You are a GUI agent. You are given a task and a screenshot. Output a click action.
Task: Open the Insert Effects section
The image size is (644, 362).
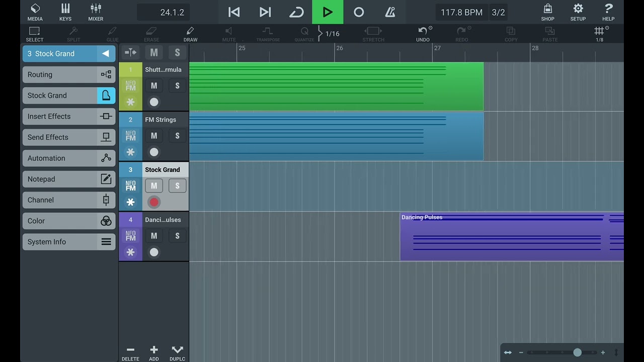[x=69, y=116]
